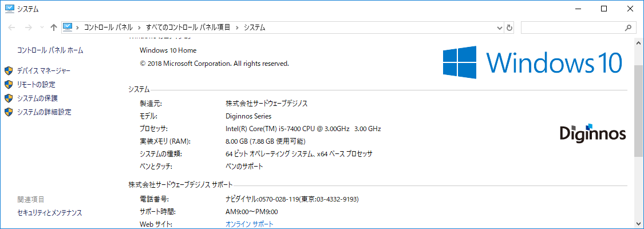Open システムの詳細設定 in the sidebar
The width and height of the screenshot is (644, 229).
[x=44, y=112]
